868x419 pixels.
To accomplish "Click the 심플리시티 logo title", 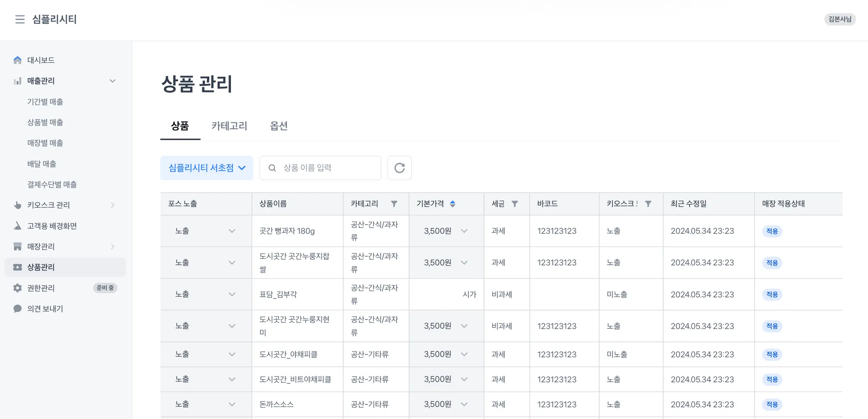I will (x=55, y=19).
